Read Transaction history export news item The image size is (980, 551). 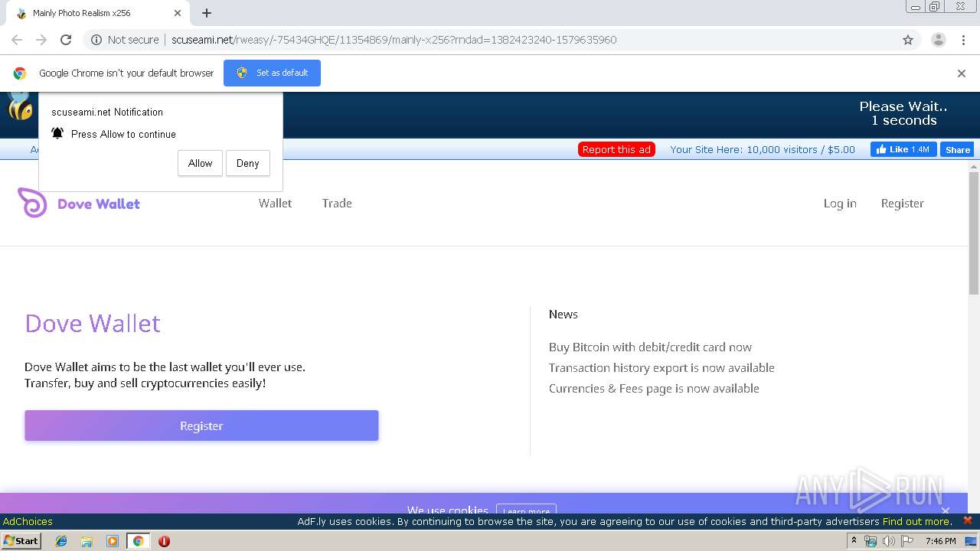click(x=661, y=367)
